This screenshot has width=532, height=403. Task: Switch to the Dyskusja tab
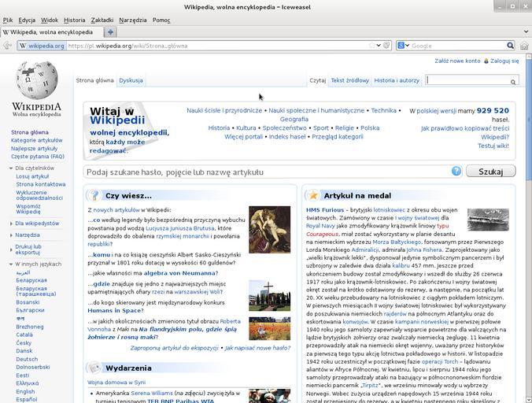(131, 80)
